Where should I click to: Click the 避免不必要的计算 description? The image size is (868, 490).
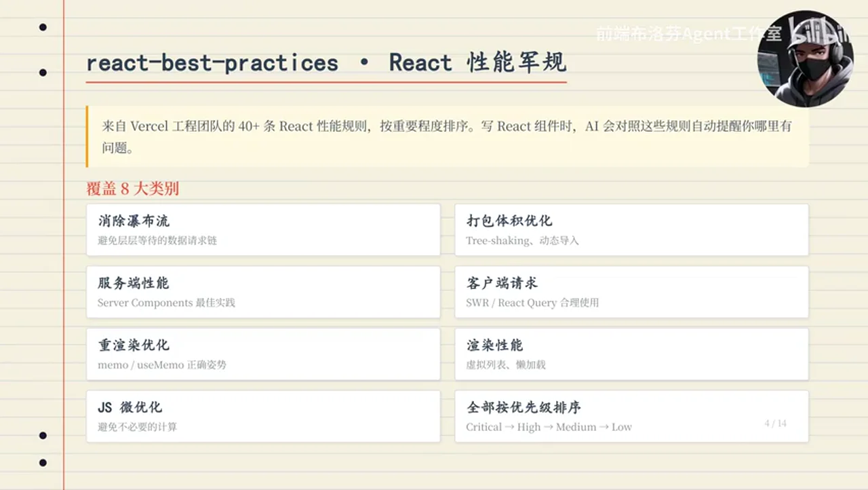click(138, 428)
